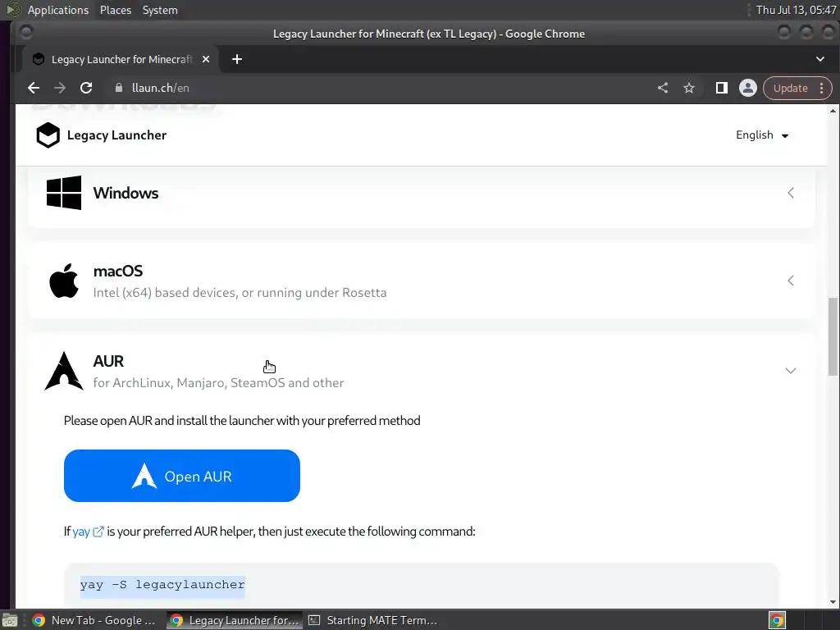Click the Windows logo icon
The width and height of the screenshot is (840, 630).
point(64,193)
